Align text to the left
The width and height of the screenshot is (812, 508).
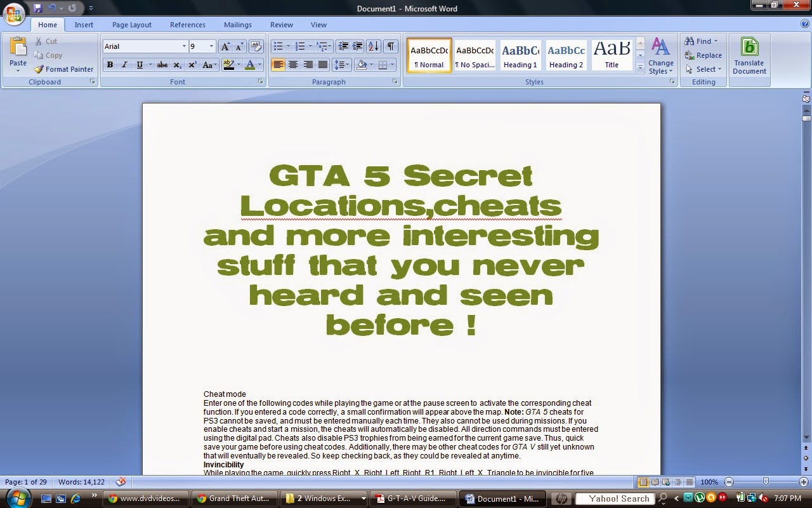click(278, 65)
